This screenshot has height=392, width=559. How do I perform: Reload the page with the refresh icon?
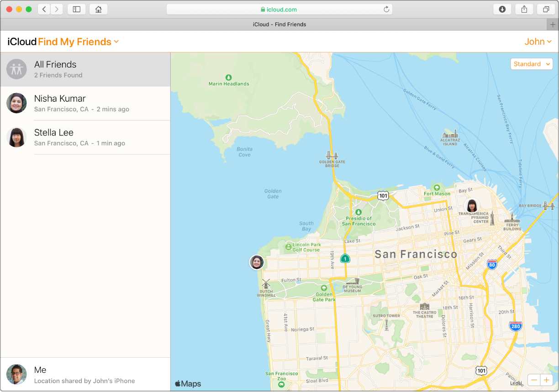[386, 9]
